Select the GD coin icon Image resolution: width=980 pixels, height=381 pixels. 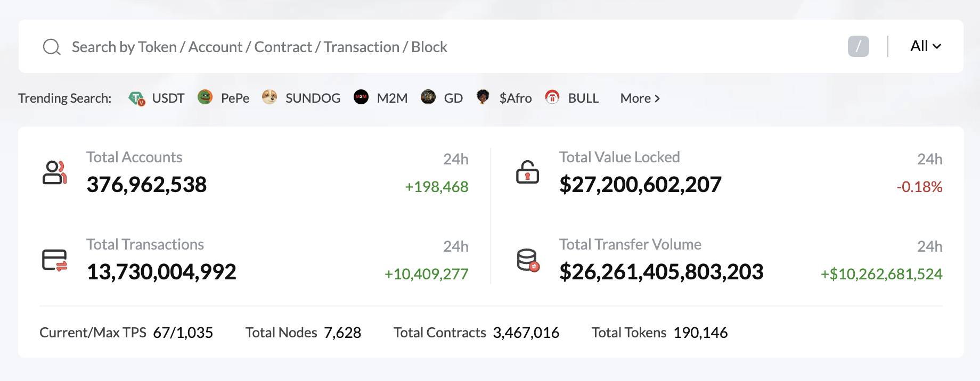pyautogui.click(x=428, y=97)
